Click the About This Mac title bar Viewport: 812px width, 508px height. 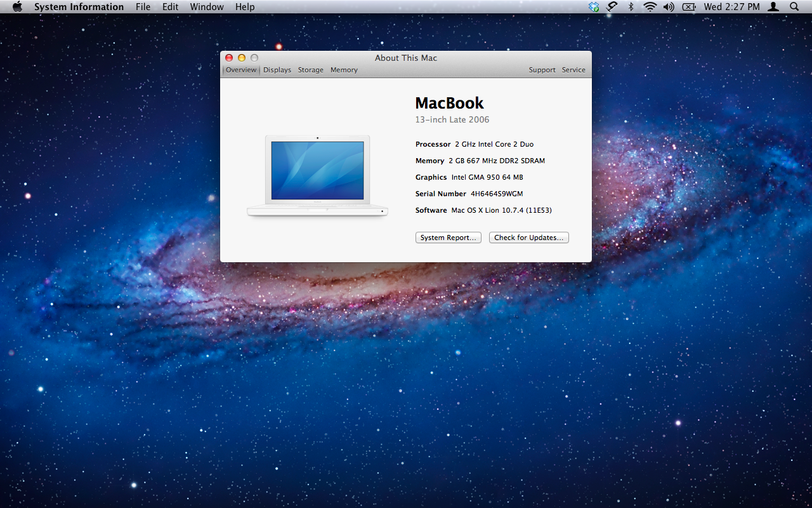coord(406,58)
